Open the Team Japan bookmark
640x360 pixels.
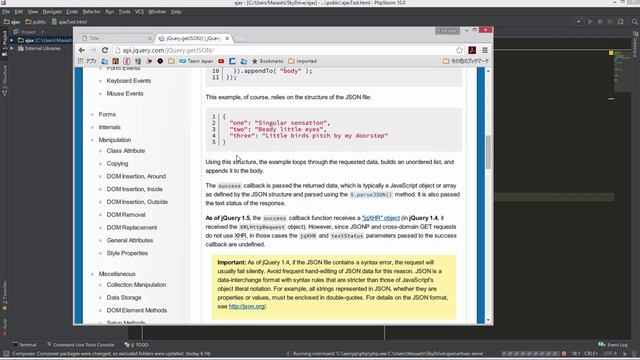(x=196, y=61)
